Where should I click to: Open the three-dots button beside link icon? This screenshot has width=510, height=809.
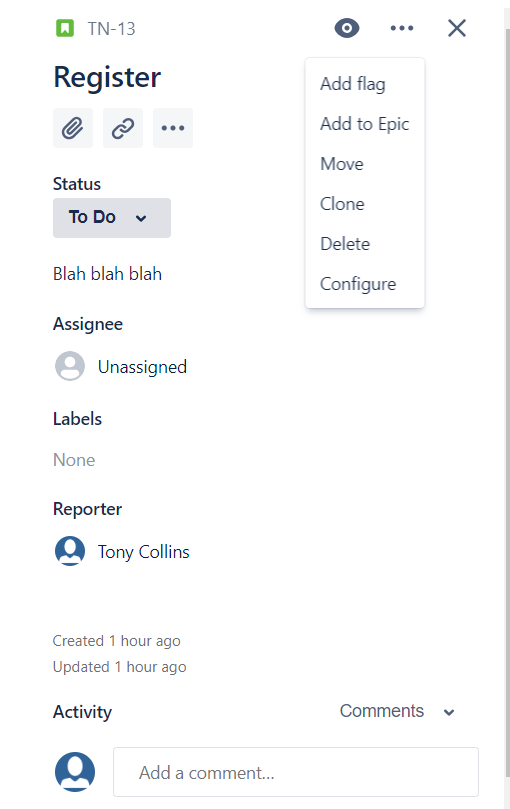point(173,128)
